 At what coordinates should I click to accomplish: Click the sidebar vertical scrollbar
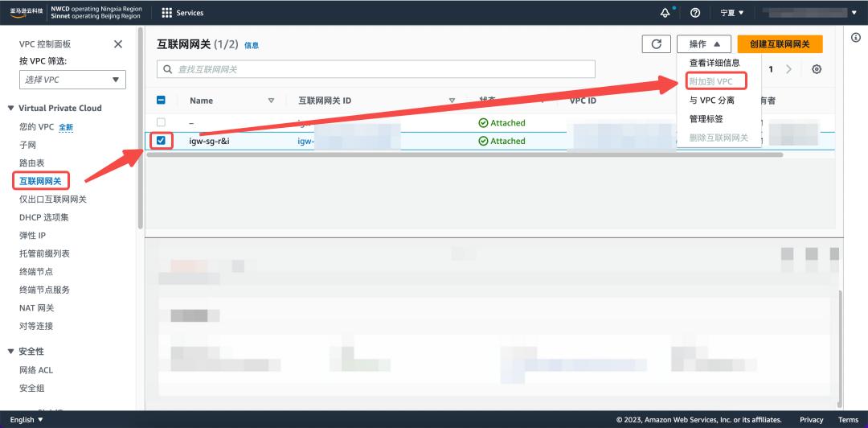(x=140, y=127)
